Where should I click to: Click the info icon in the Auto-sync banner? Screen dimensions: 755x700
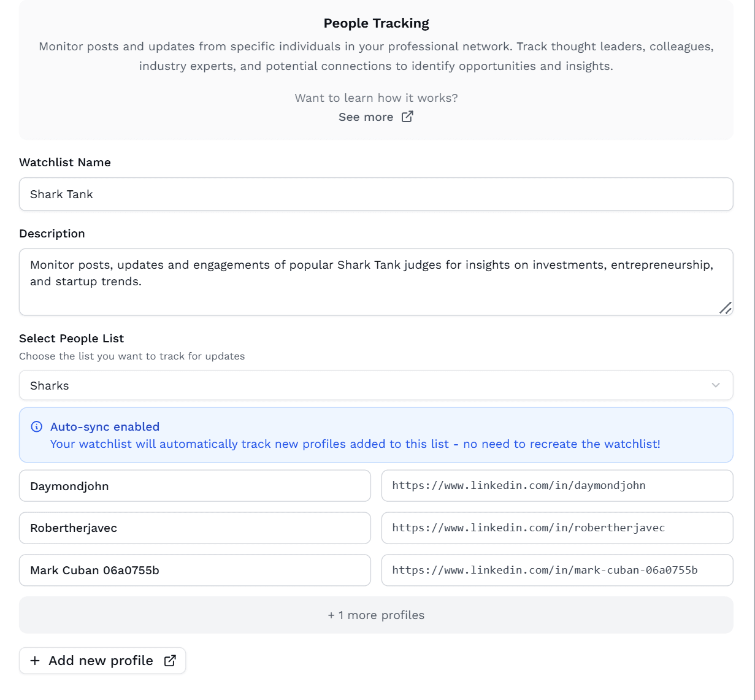[37, 426]
